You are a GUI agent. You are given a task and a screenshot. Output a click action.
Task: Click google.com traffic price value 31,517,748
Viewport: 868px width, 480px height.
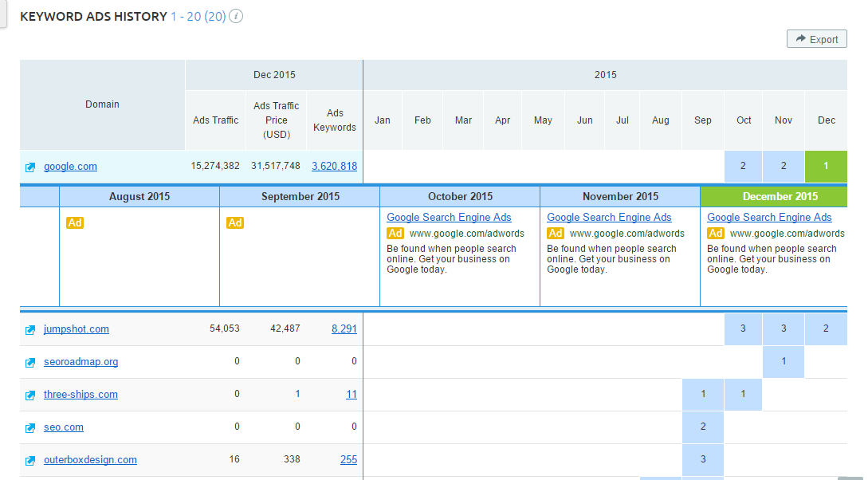[275, 166]
